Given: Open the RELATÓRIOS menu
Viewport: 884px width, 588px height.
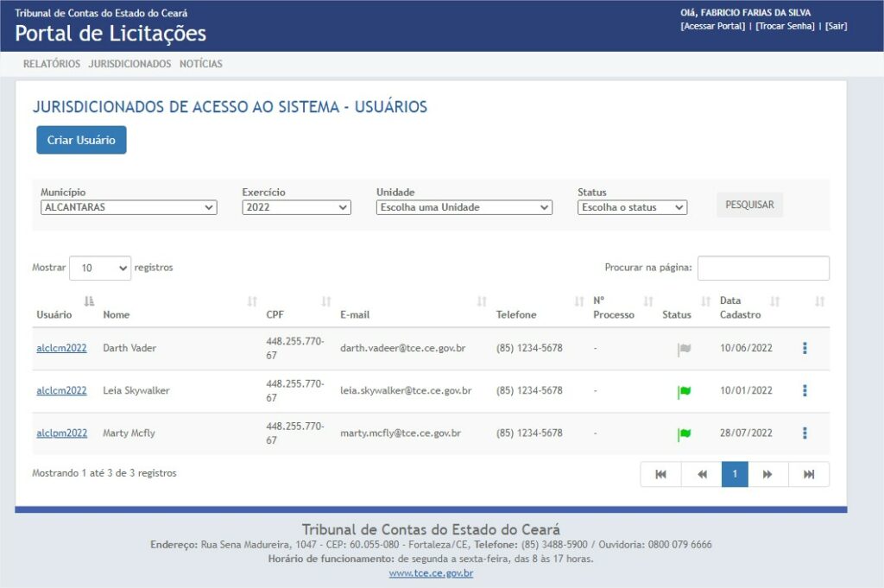Looking at the screenshot, I should tap(52, 64).
